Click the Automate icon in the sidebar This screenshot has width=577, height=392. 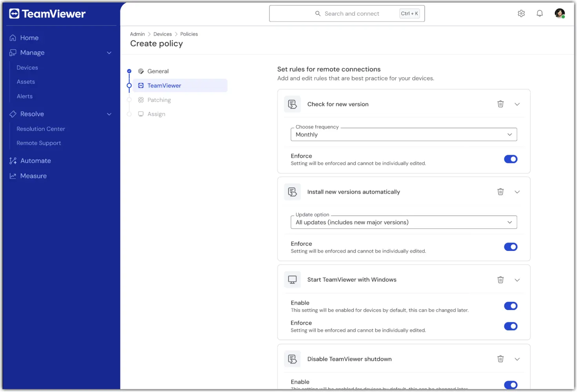pyautogui.click(x=13, y=161)
